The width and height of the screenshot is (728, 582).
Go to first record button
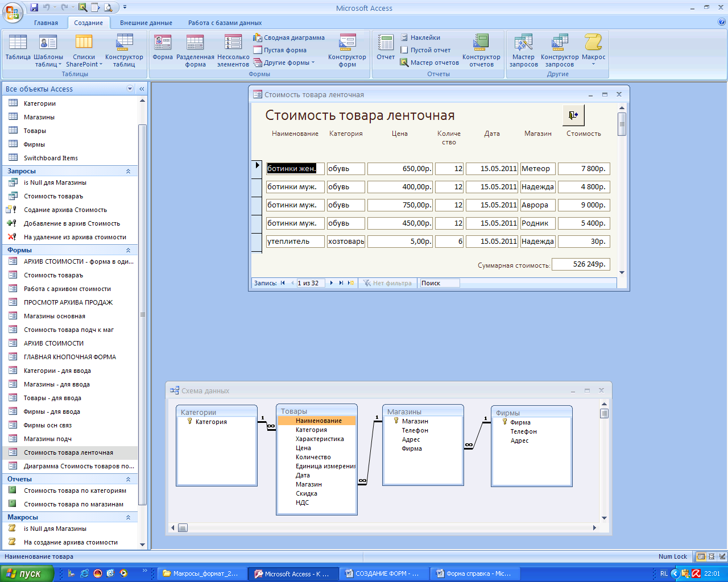point(283,283)
